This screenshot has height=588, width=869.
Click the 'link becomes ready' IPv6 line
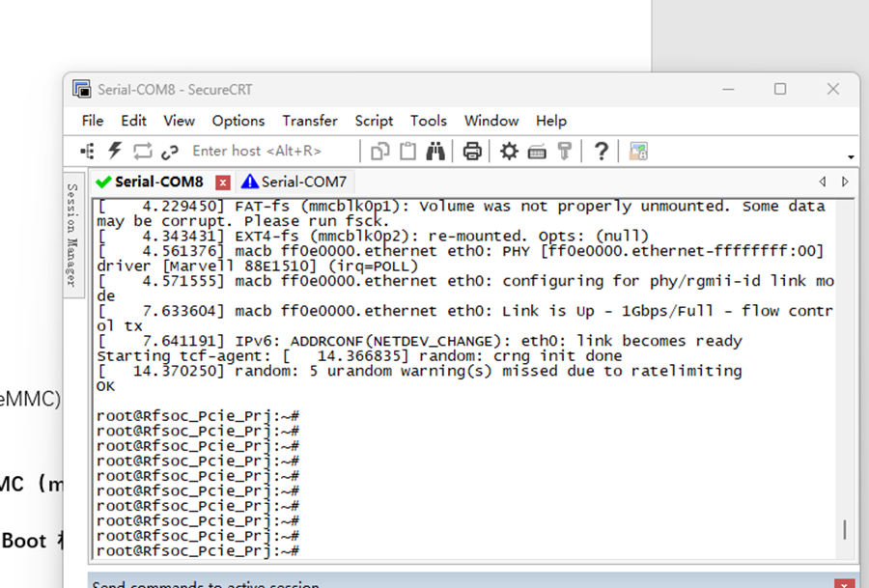419,341
